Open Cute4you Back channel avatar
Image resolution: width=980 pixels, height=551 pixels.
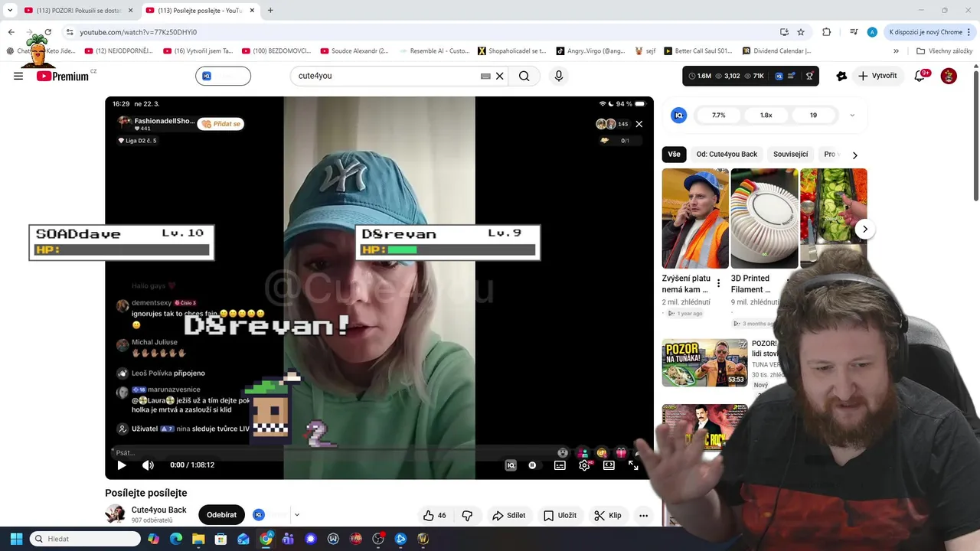115,514
